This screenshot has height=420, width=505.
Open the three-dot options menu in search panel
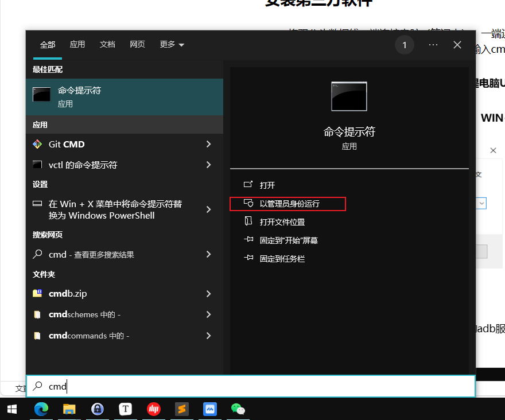(433, 45)
